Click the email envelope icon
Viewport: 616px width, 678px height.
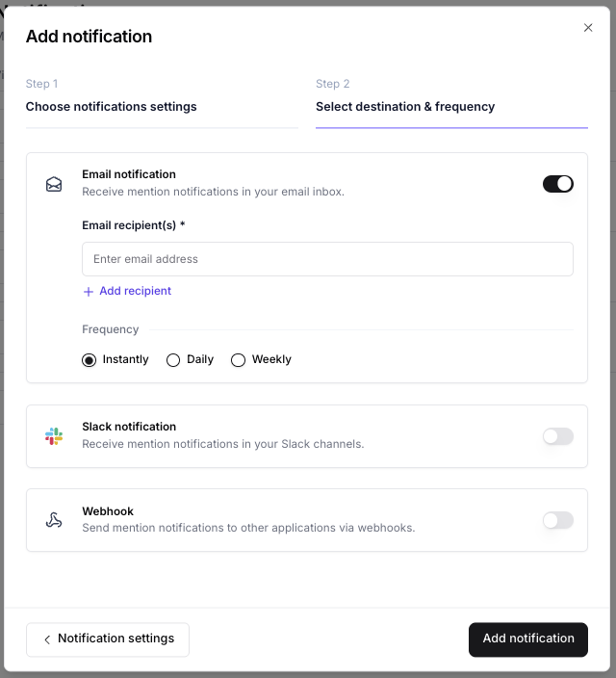(54, 184)
